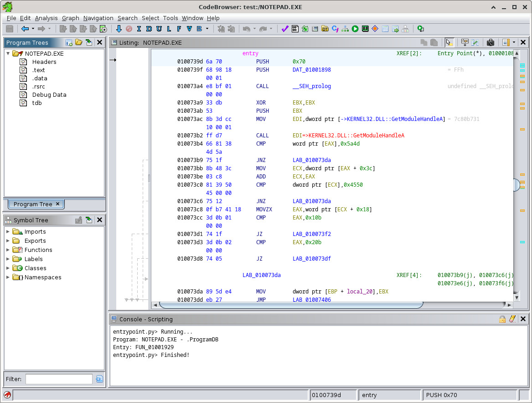Open the Analysis menu
The image size is (532, 403).
tap(46, 18)
